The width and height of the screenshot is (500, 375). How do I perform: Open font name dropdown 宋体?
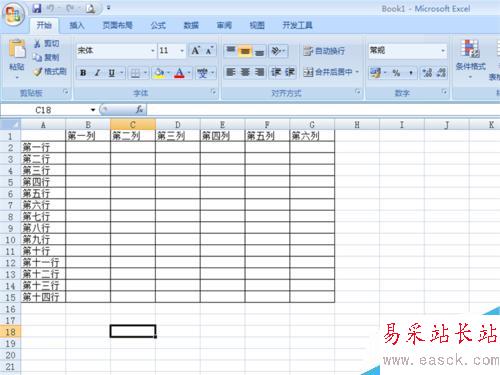153,51
